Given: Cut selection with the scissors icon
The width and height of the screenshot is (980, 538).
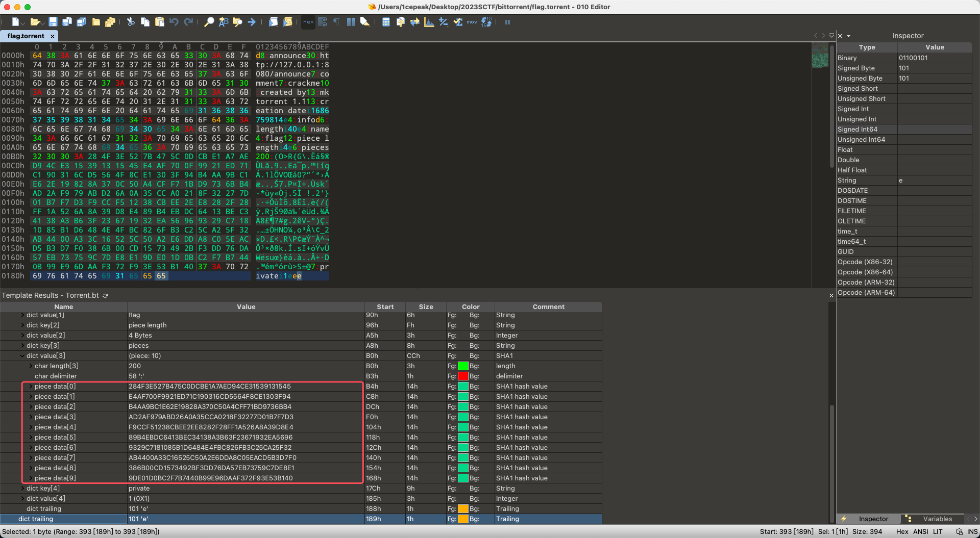Looking at the screenshot, I should pos(131,22).
